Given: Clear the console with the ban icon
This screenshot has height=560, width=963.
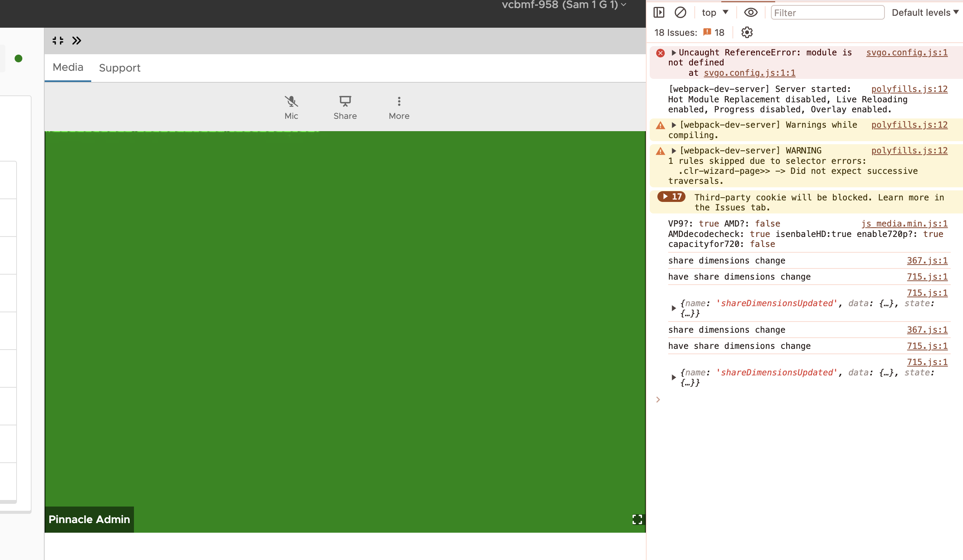Looking at the screenshot, I should (x=680, y=13).
